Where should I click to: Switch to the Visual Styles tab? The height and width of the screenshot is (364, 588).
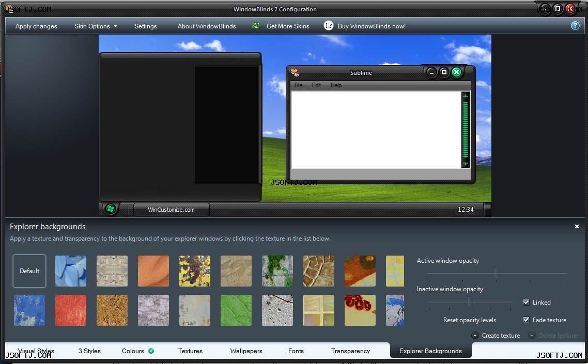point(36,351)
